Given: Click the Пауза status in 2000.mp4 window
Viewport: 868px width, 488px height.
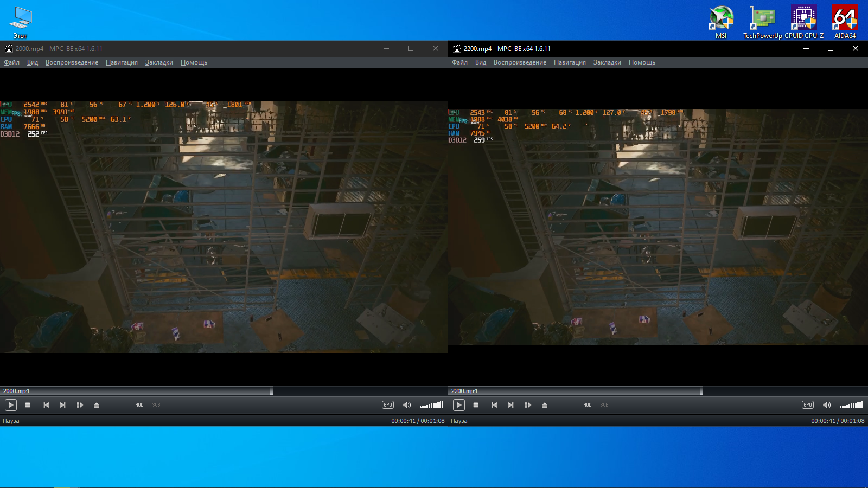Looking at the screenshot, I should (x=11, y=421).
